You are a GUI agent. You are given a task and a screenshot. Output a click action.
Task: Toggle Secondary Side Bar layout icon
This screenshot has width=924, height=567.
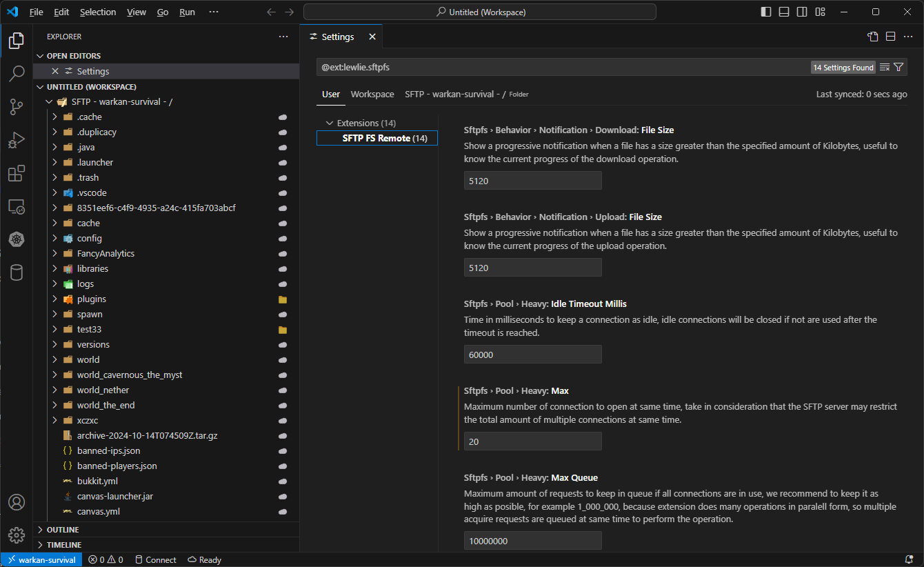click(x=802, y=12)
